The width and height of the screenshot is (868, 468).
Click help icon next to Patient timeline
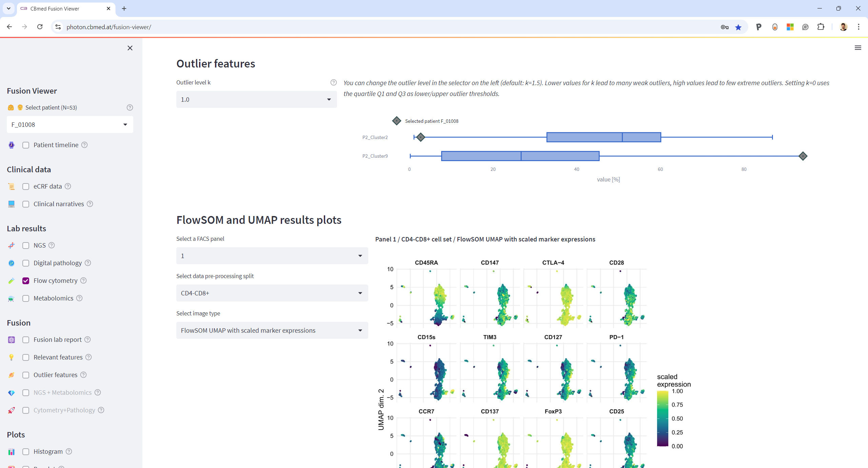point(84,145)
